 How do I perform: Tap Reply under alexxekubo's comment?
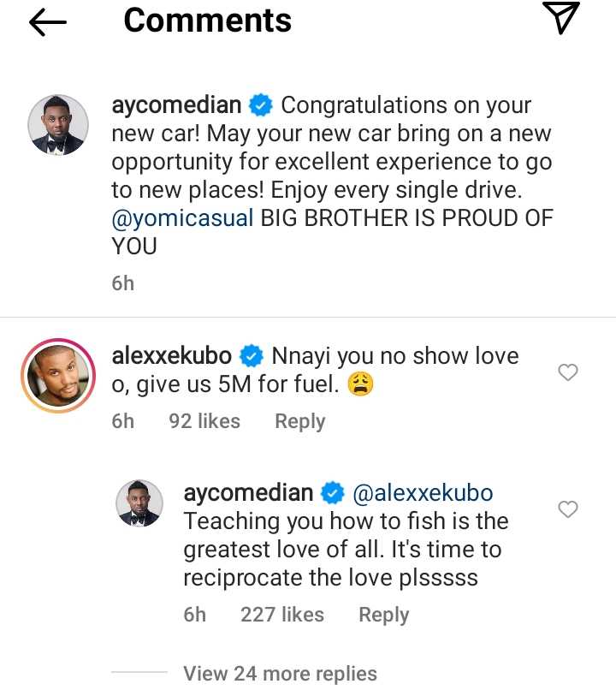pyautogui.click(x=299, y=420)
